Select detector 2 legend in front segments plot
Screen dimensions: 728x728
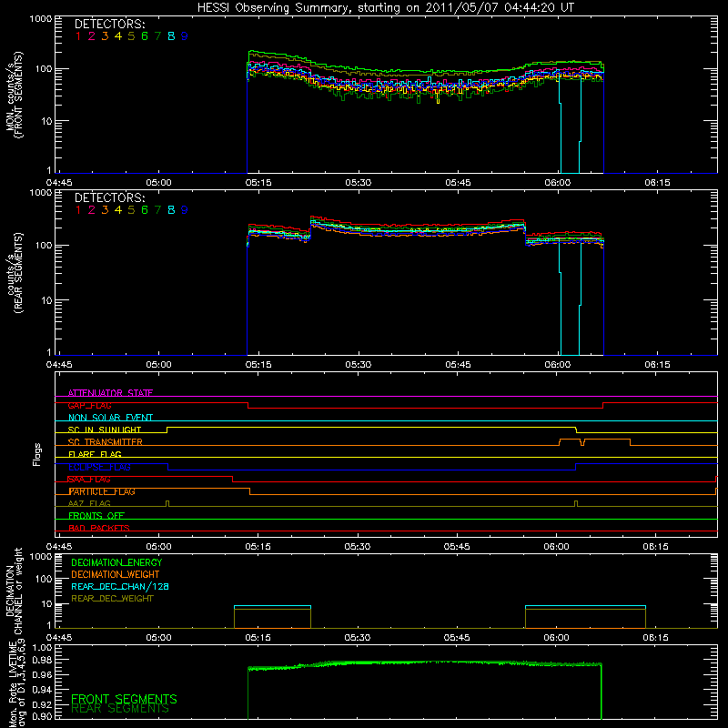click(92, 36)
